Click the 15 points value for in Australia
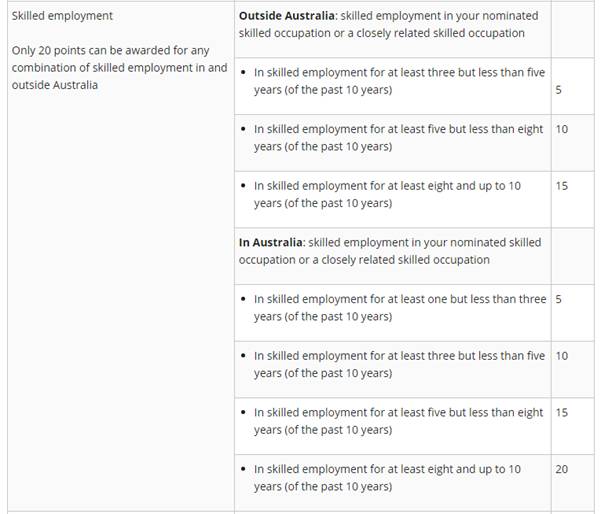 pyautogui.click(x=562, y=412)
